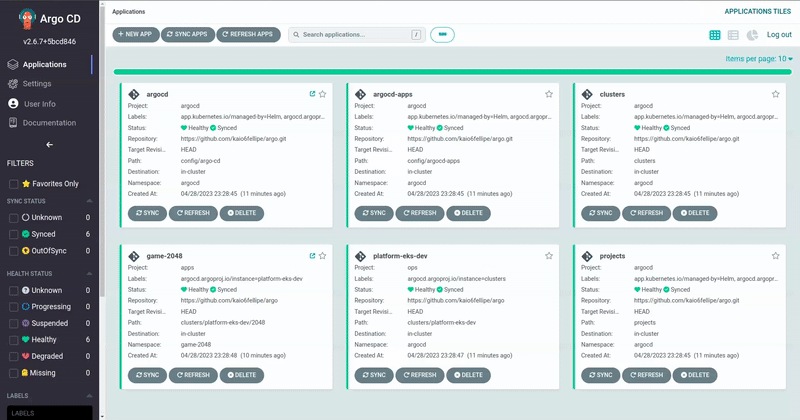The image size is (800, 420).
Task: Click the argocd-apps git source icon
Action: pyautogui.click(x=360, y=94)
